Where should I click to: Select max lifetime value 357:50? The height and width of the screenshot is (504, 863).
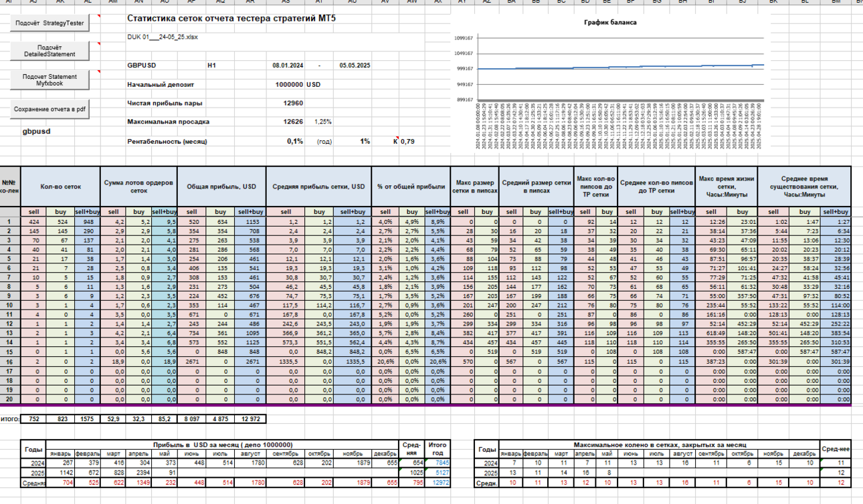click(741, 295)
